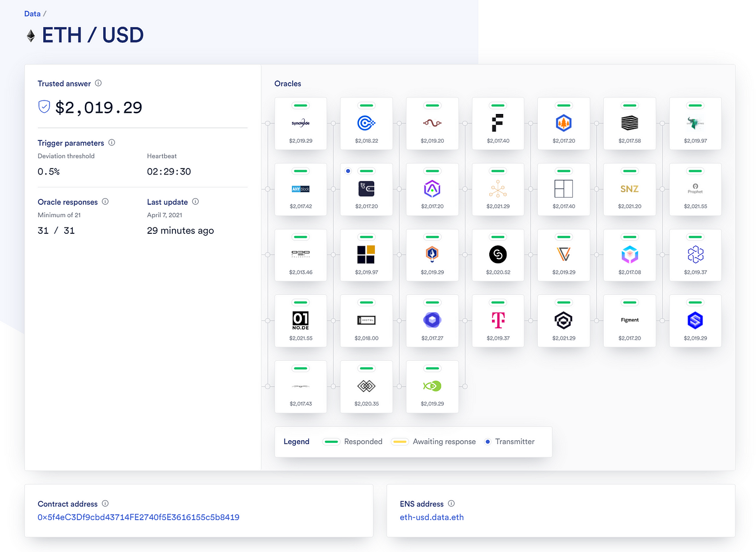756x552 pixels.
Task: Click the orange network-nodes oracle logo
Action: pos(498,189)
